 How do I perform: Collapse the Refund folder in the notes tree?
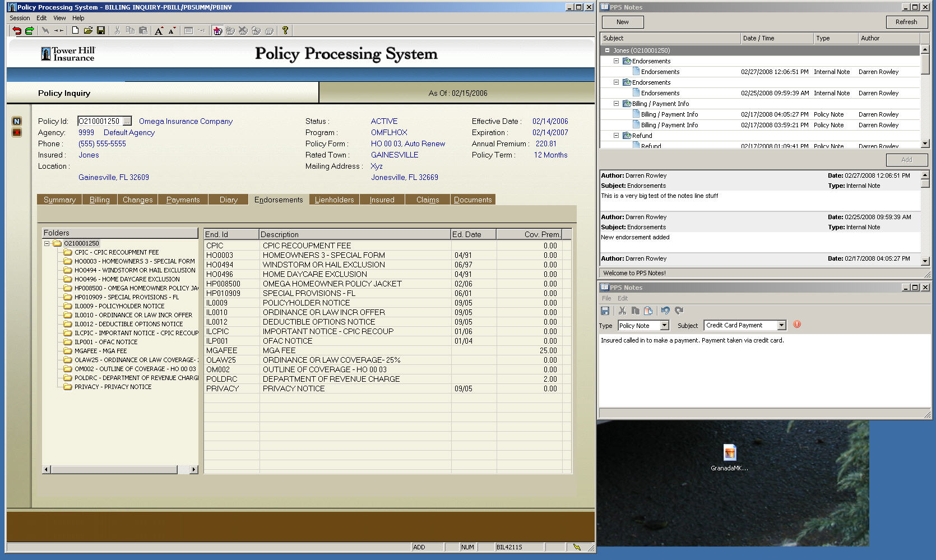coord(616,136)
